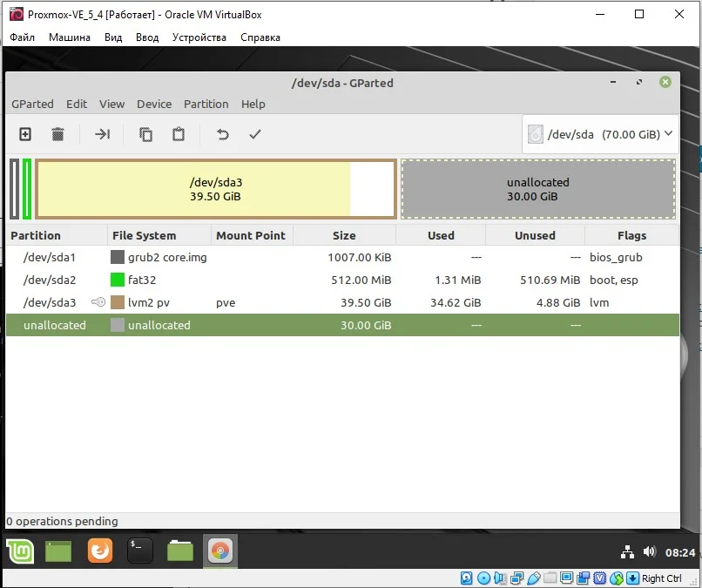Click the green fat32 color swatch

(x=118, y=280)
